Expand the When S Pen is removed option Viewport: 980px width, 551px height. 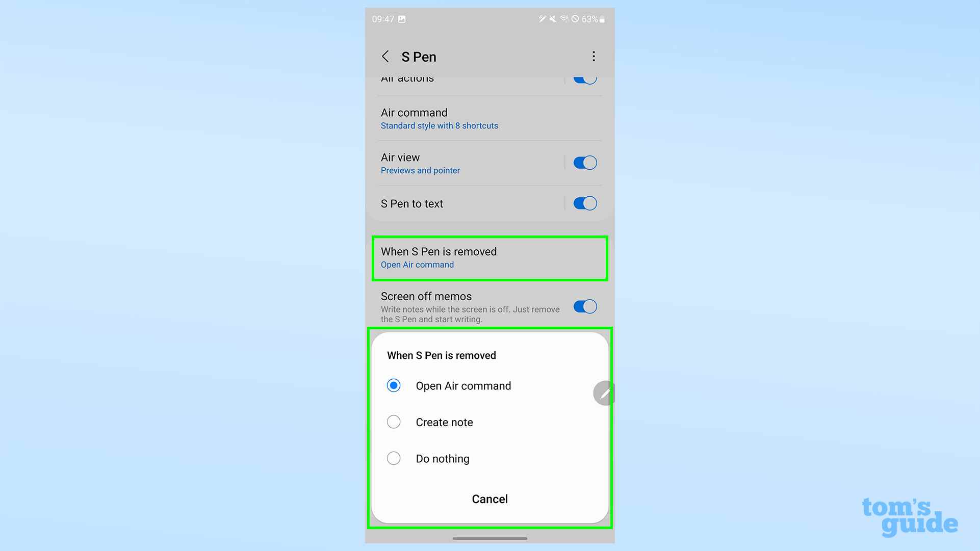tap(490, 258)
